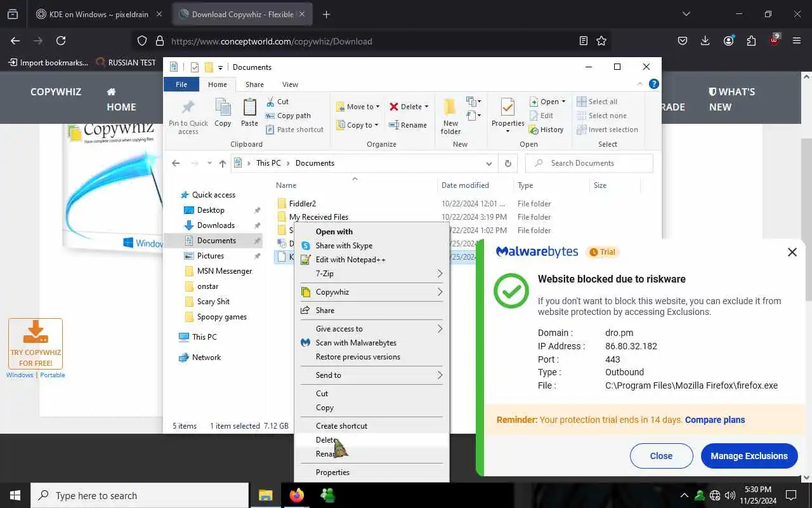Toggle Firefox reader view icon
Viewport: 812px width, 508px height.
pyautogui.click(x=583, y=41)
